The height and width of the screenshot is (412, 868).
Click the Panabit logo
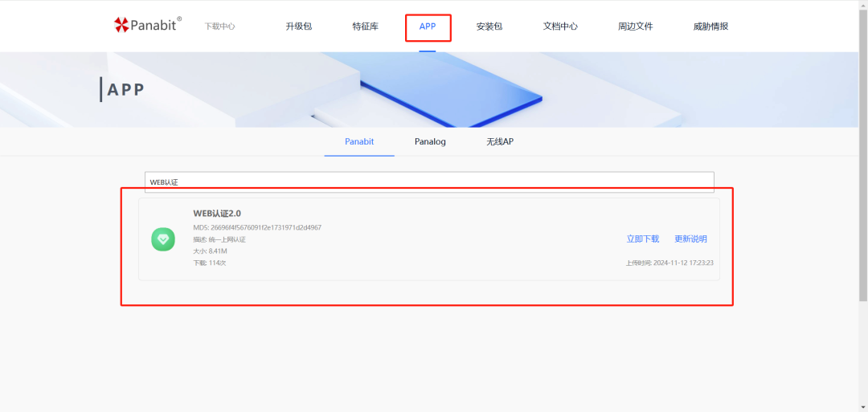click(148, 24)
